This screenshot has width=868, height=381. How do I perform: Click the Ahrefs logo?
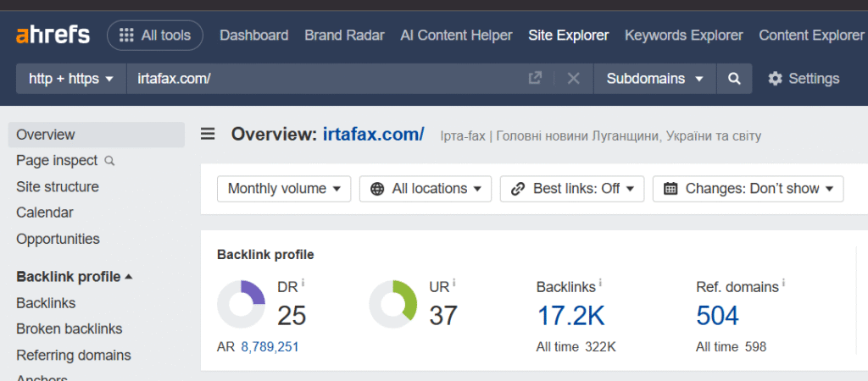click(53, 36)
